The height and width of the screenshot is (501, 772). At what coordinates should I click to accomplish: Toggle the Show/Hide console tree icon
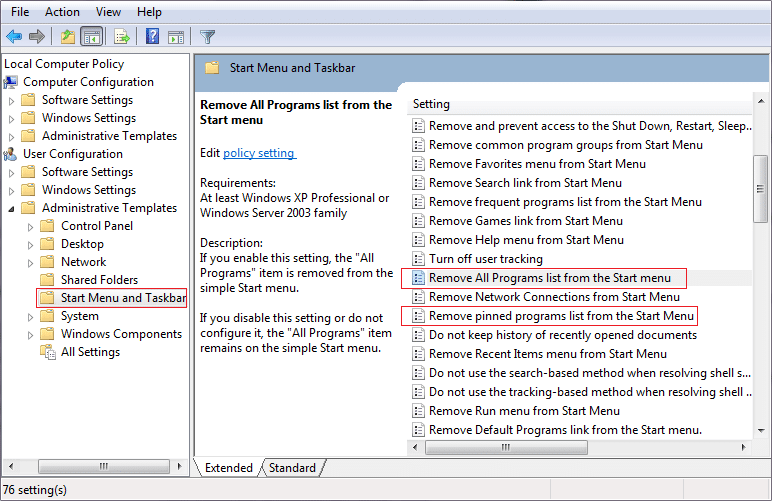(92, 36)
